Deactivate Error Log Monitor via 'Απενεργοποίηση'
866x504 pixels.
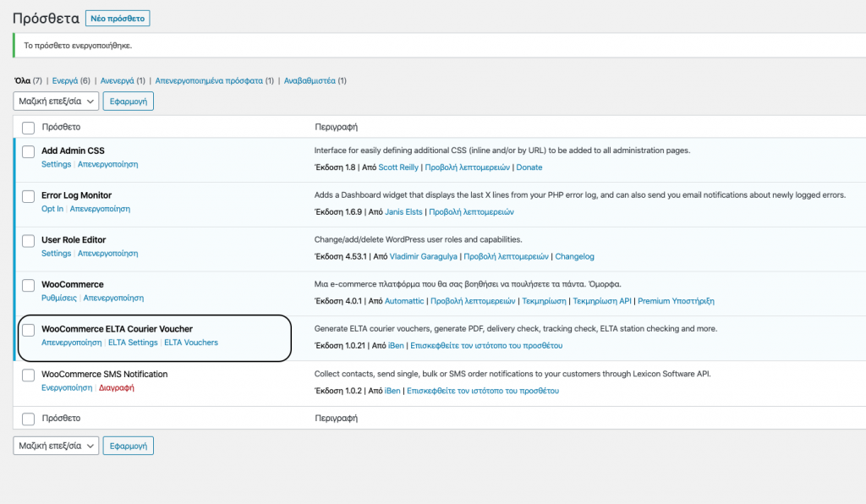pos(100,209)
